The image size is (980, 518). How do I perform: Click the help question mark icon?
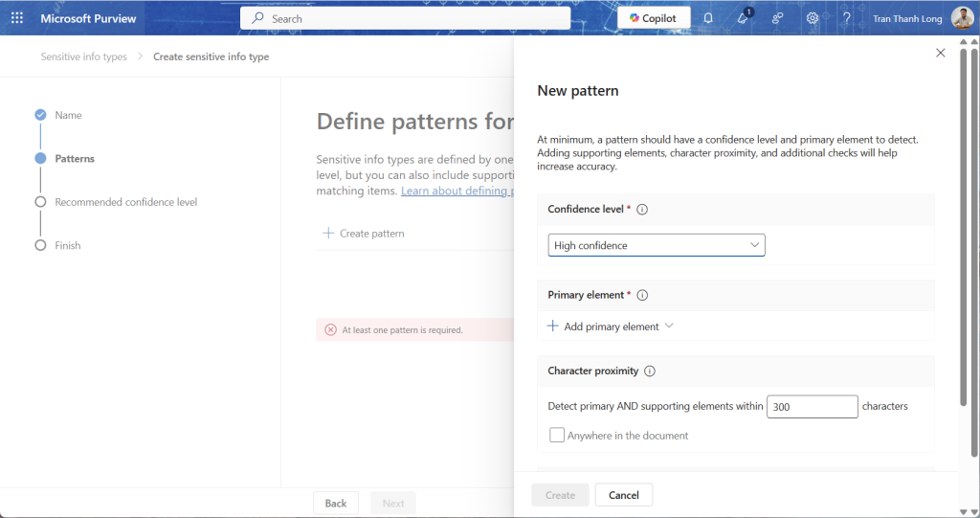[x=846, y=18]
